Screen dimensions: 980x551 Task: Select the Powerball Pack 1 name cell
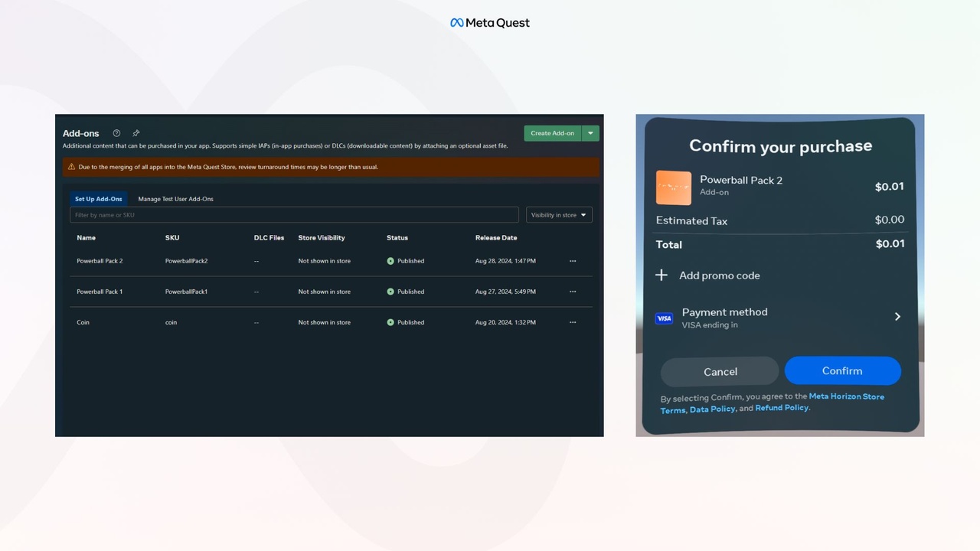(100, 292)
